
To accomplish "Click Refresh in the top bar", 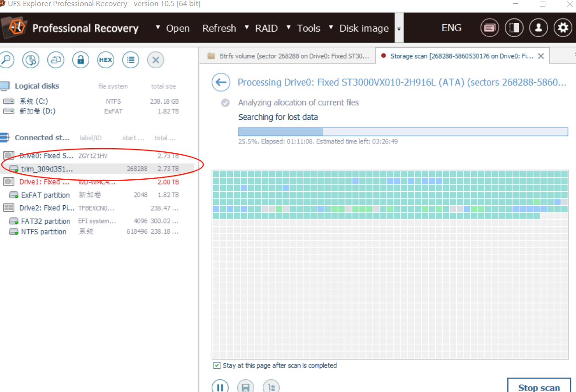I will pos(219,28).
